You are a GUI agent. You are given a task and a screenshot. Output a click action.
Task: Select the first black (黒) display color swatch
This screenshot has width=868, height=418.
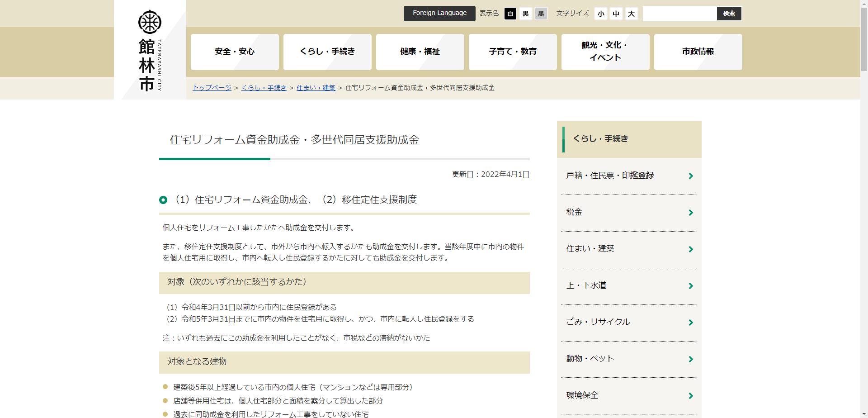point(526,14)
